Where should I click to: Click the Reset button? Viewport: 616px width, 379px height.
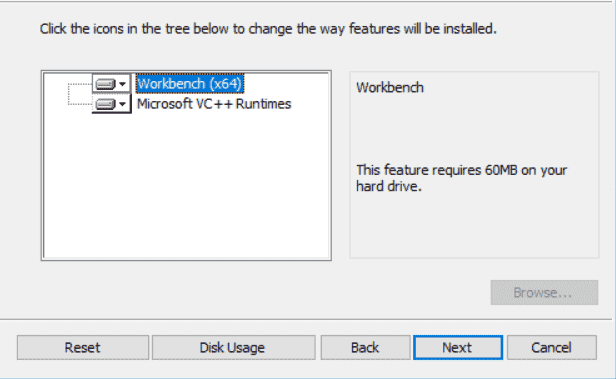click(x=83, y=348)
